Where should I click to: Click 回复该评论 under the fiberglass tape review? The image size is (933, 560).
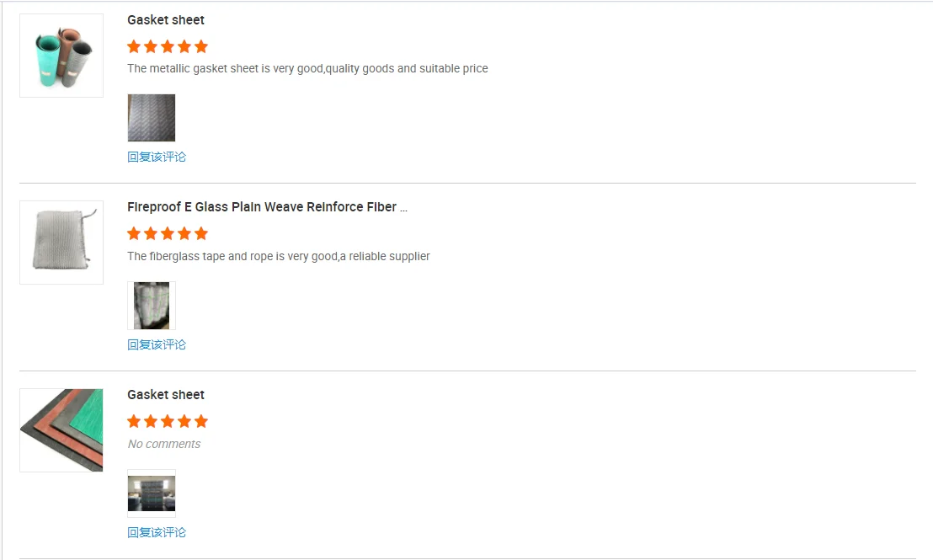(x=157, y=344)
